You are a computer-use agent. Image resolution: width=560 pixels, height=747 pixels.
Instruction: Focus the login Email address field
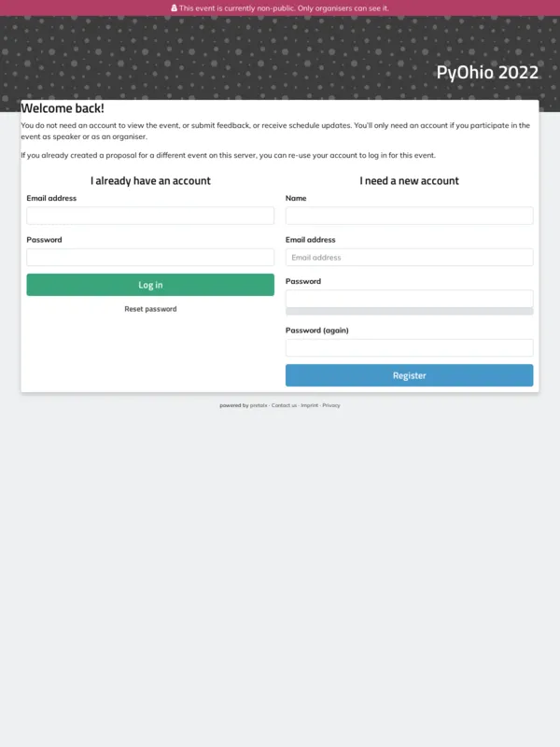[150, 216]
